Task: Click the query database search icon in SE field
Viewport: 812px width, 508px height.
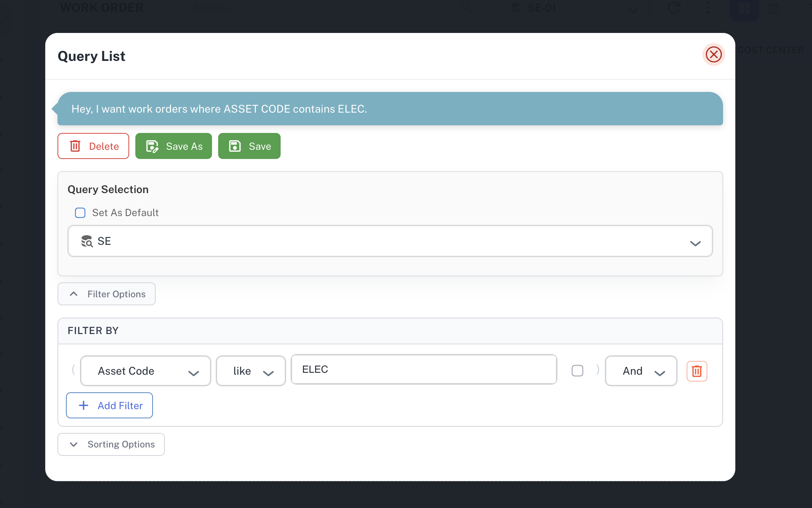Action: 87,241
